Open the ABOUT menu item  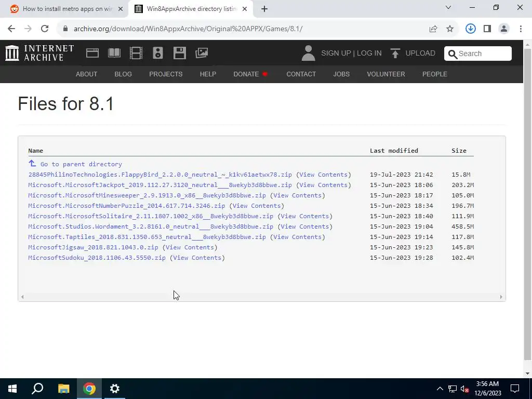tap(87, 74)
